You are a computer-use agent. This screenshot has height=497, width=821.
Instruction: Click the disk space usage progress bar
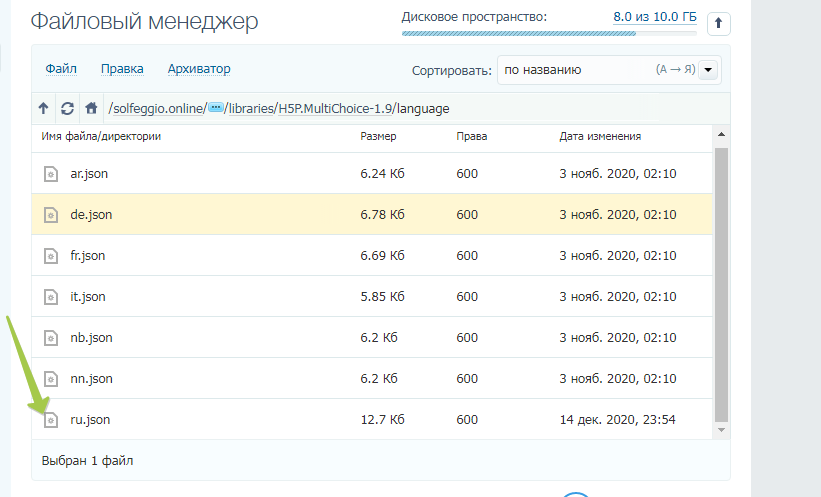point(549,34)
